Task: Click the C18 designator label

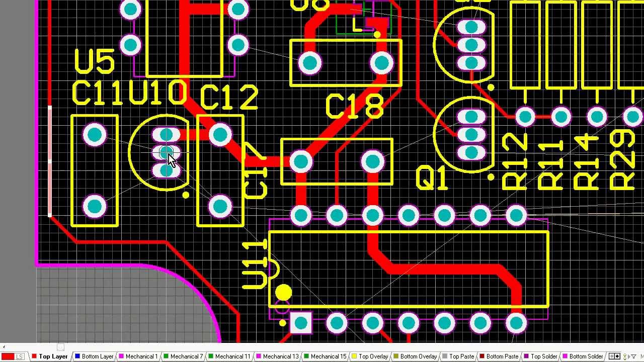Action: tap(355, 107)
